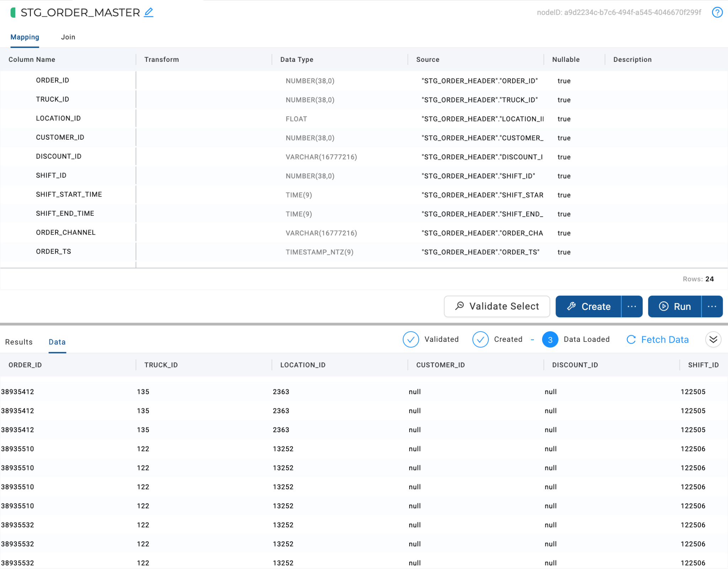Click the Validated checkmark circle

click(411, 340)
